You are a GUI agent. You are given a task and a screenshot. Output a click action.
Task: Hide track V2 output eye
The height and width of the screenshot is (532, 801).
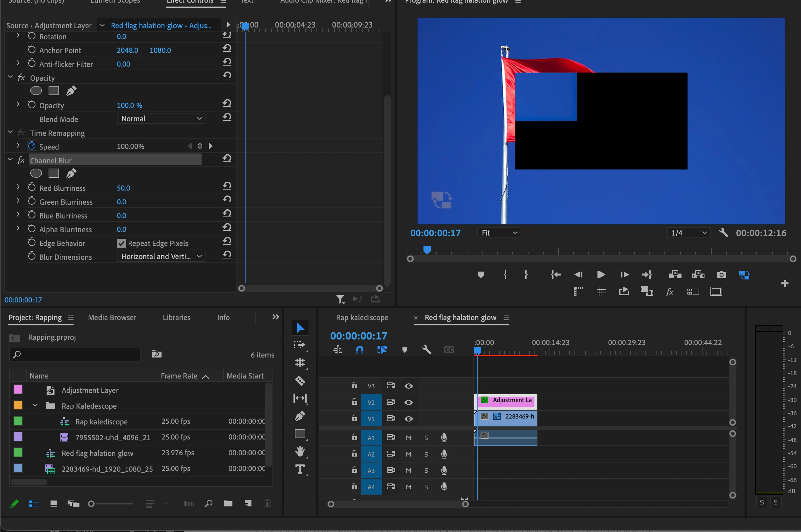[408, 402]
